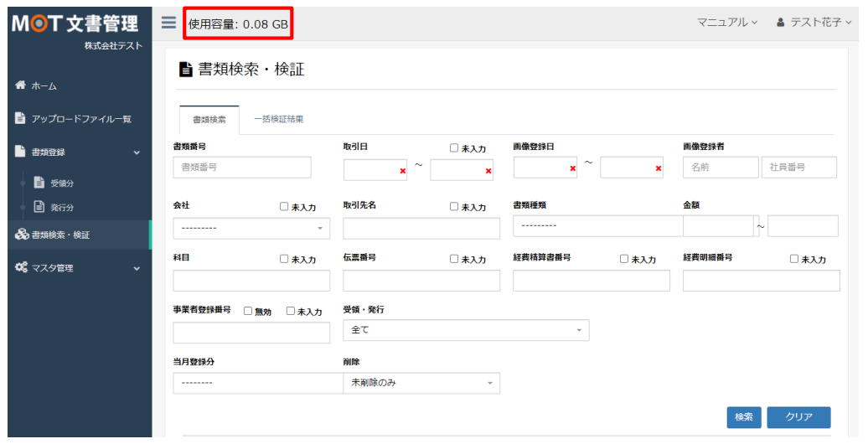868x444 pixels.
Task: Switch to the 書類検索 tab
Action: pos(209,120)
